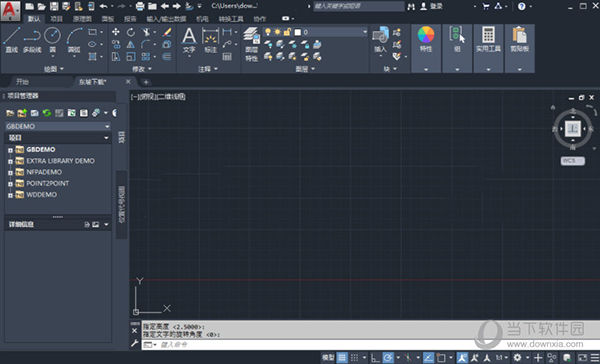Toggle ortho mode in status bar
The width and height of the screenshot is (600, 364).
375,357
